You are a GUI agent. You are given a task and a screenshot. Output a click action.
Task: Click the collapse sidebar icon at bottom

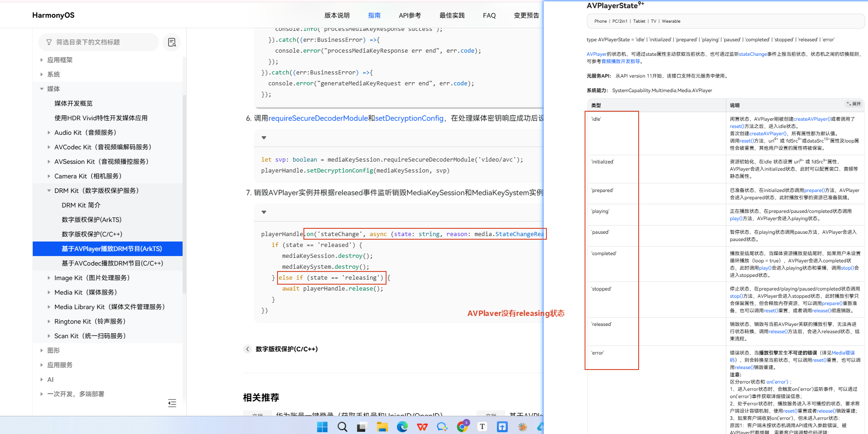click(x=172, y=403)
